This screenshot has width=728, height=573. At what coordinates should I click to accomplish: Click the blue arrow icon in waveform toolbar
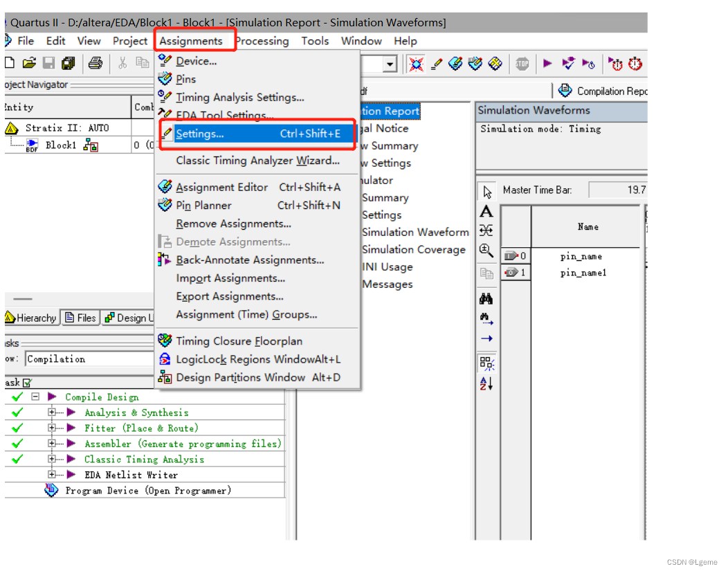486,338
